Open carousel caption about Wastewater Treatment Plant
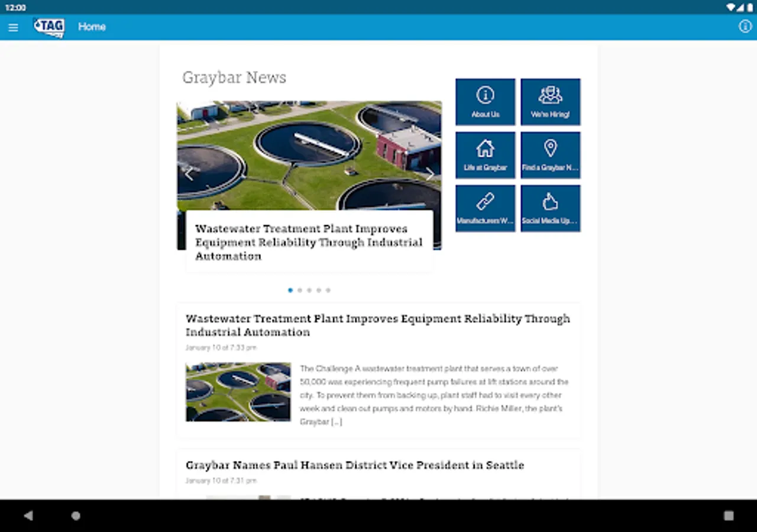The height and width of the screenshot is (532, 757). pos(309,242)
